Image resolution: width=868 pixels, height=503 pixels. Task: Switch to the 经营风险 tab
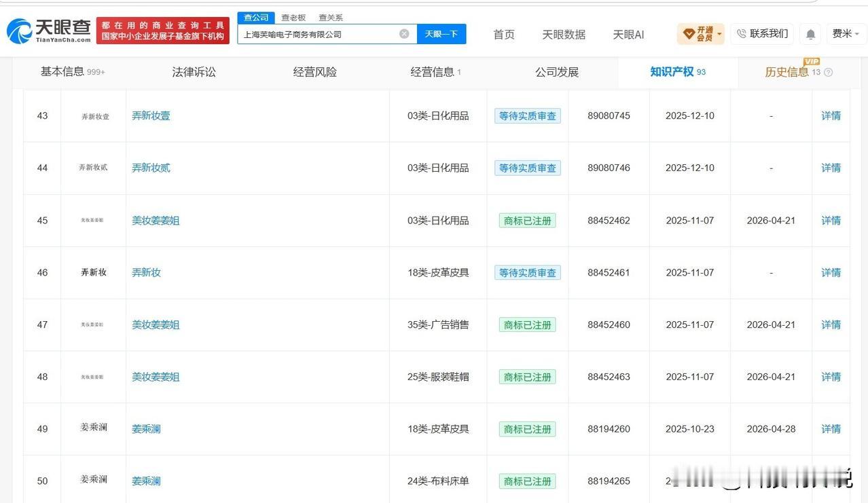click(x=315, y=72)
